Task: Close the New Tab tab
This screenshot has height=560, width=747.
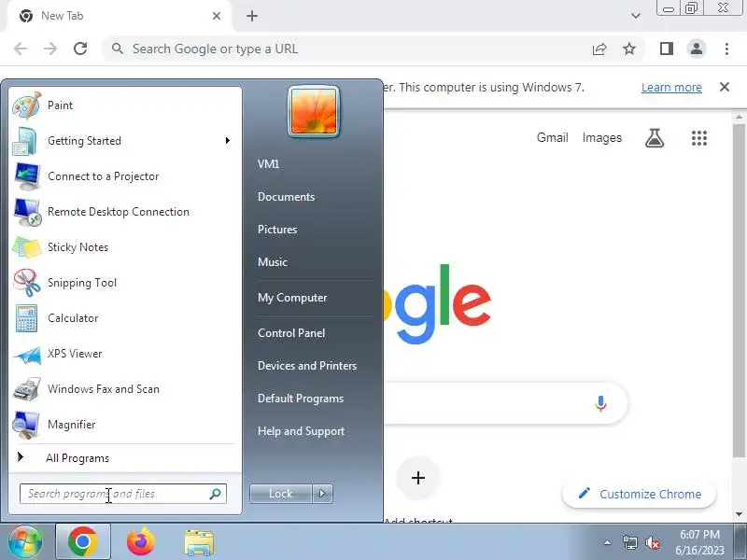Action: tap(217, 16)
